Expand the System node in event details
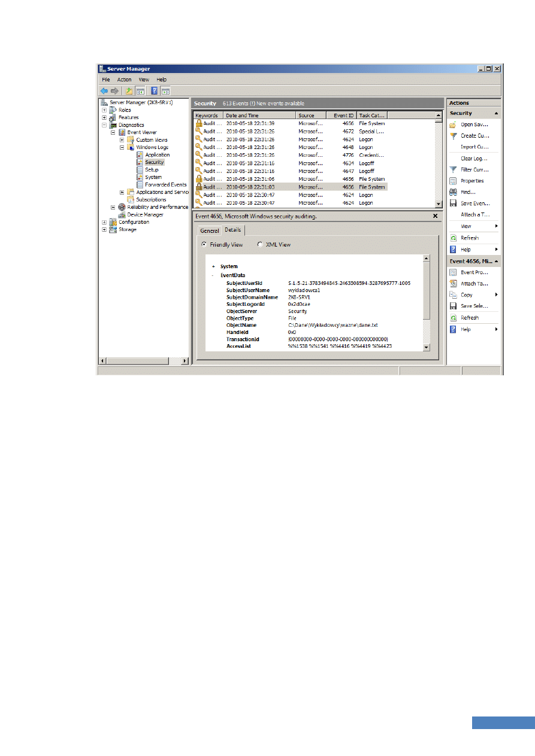 213,266
